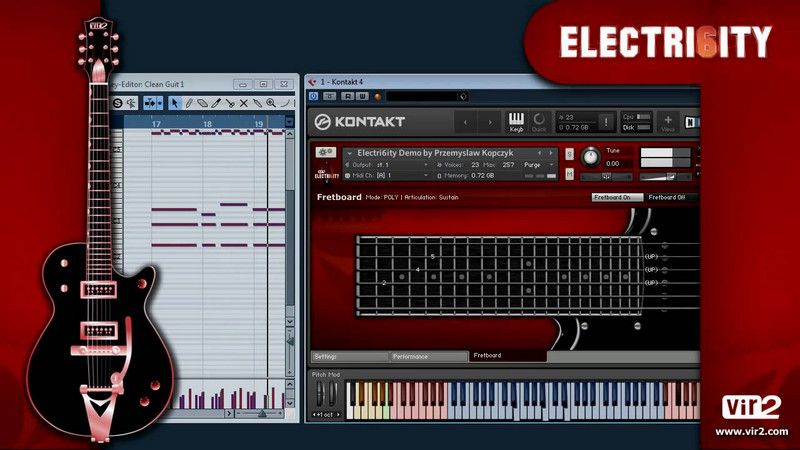Viewport: 800px width, 450px height.
Task: Open www.vir2.com link
Action: click(751, 432)
